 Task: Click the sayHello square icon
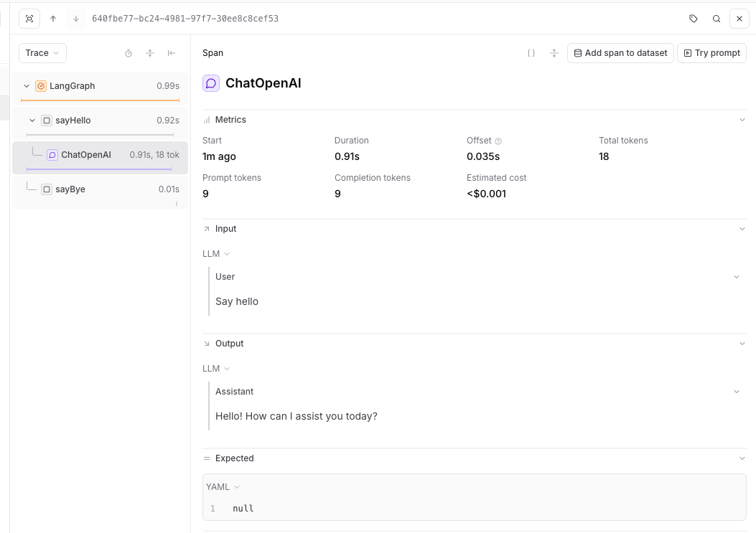[46, 121]
